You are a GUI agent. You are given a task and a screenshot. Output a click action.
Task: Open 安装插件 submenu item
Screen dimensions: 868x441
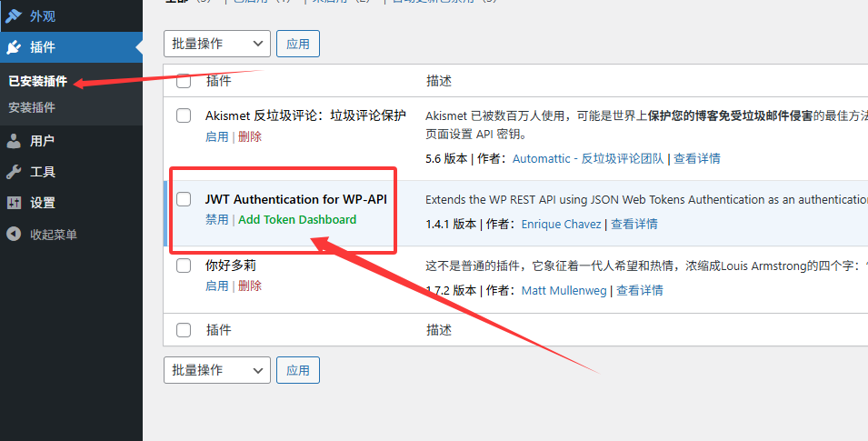click(x=32, y=107)
